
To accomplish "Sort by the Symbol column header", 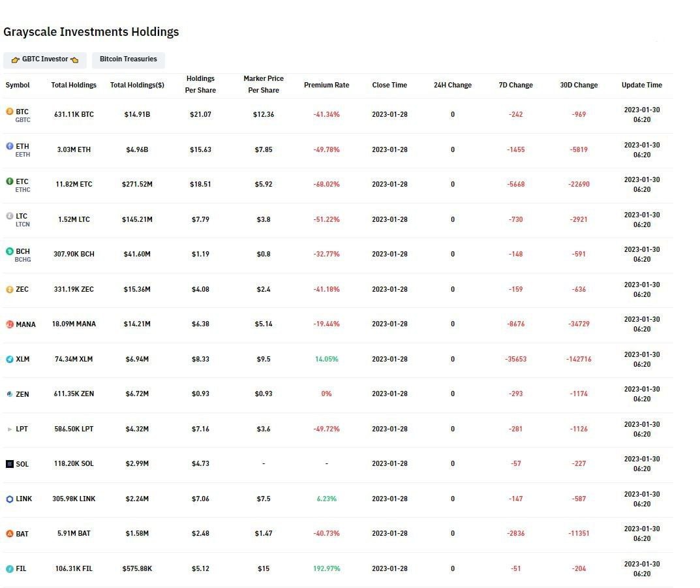I will [x=18, y=85].
